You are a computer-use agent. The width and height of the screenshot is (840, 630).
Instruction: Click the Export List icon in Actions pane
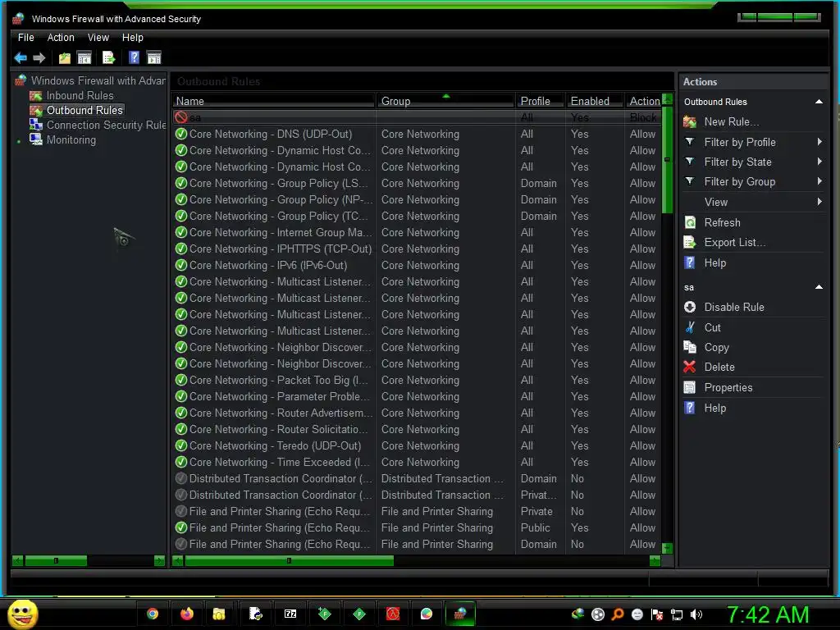tap(690, 242)
